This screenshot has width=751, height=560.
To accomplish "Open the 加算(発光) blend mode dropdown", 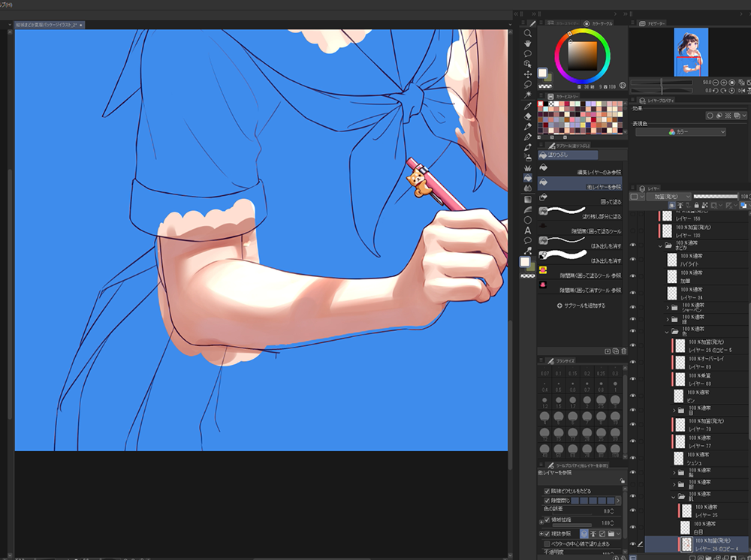I will 668,197.
